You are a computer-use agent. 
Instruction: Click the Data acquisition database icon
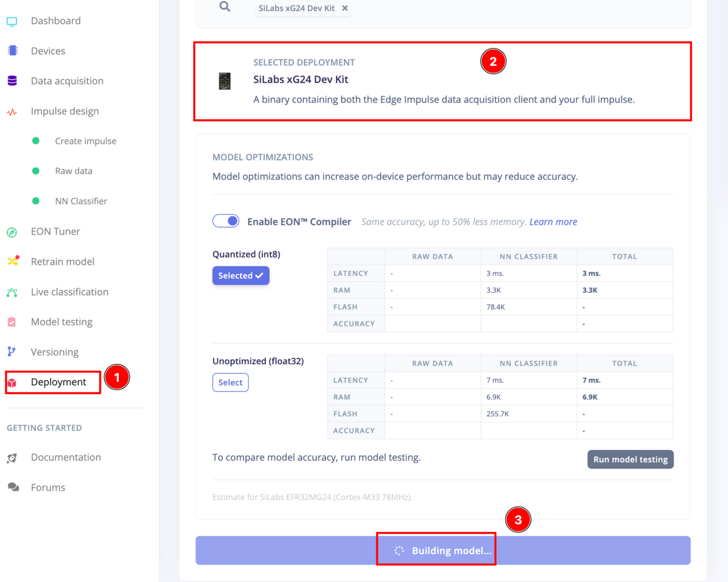pyautogui.click(x=12, y=81)
